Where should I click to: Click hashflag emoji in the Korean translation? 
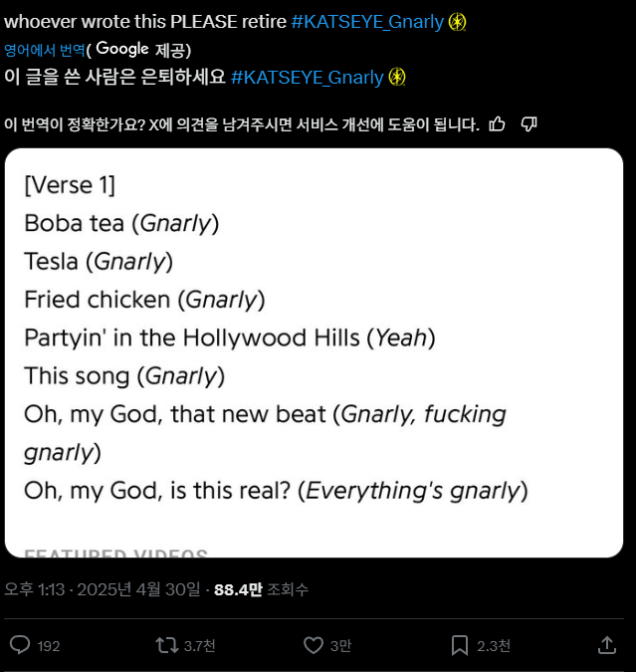(x=397, y=77)
